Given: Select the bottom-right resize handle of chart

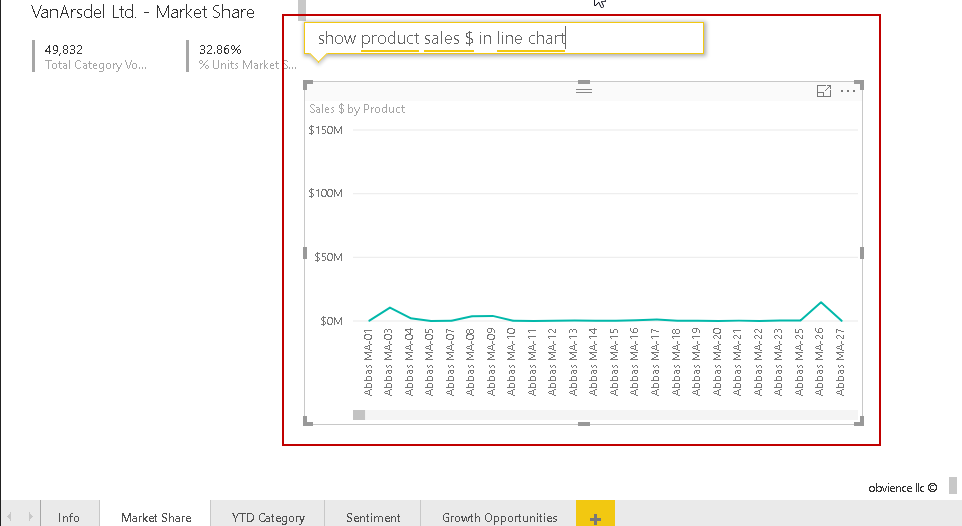Looking at the screenshot, I should (859, 422).
